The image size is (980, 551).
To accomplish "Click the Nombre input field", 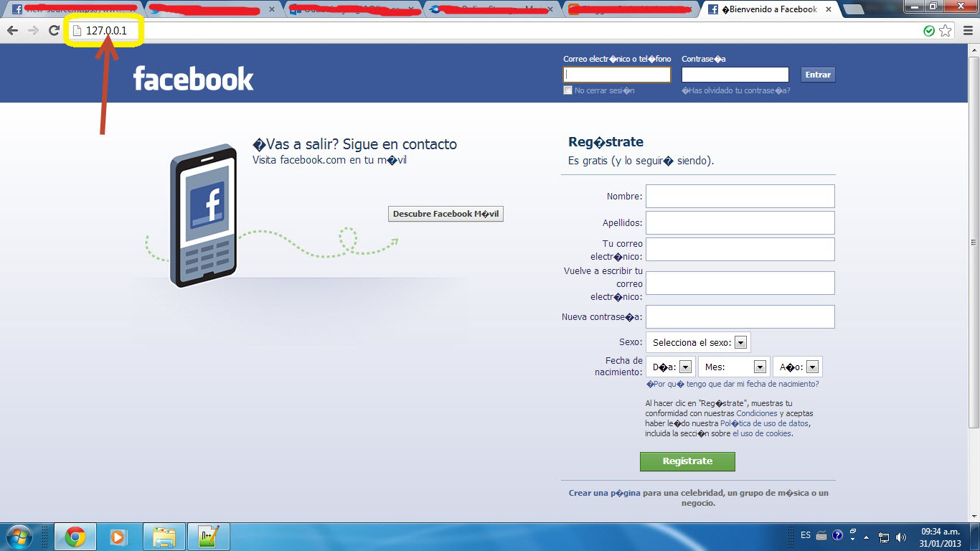I will click(740, 196).
